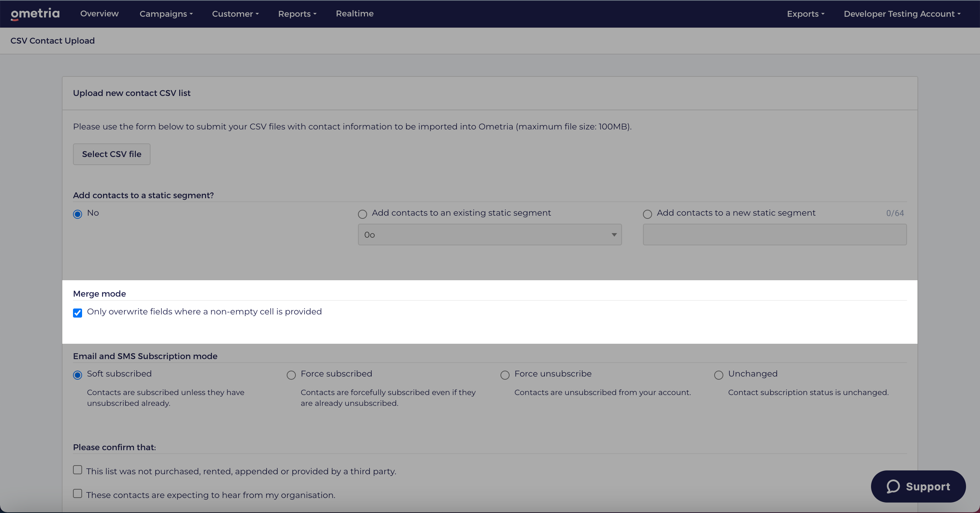Open the Developer Testing Account menu
The image size is (980, 513).
(x=902, y=14)
